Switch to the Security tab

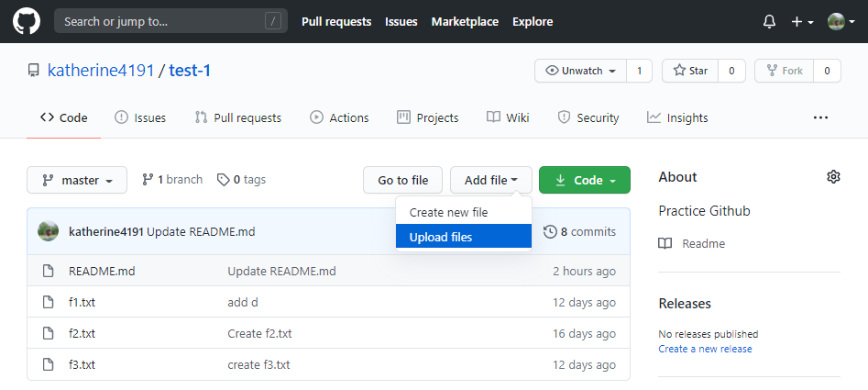[588, 117]
